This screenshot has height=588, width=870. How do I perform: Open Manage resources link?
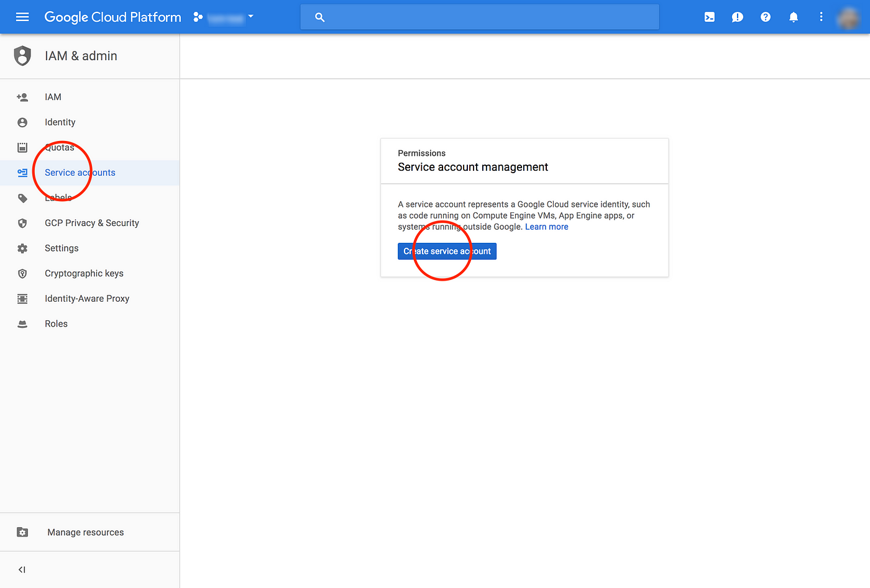coord(86,532)
